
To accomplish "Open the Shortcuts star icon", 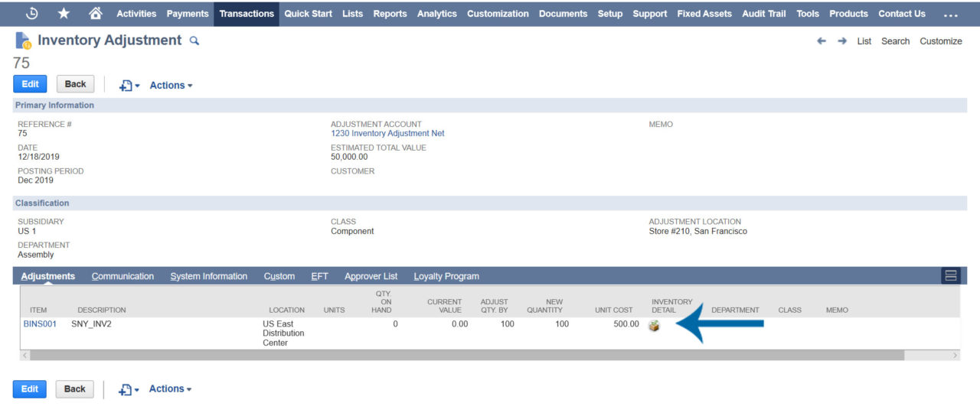I will (64, 13).
